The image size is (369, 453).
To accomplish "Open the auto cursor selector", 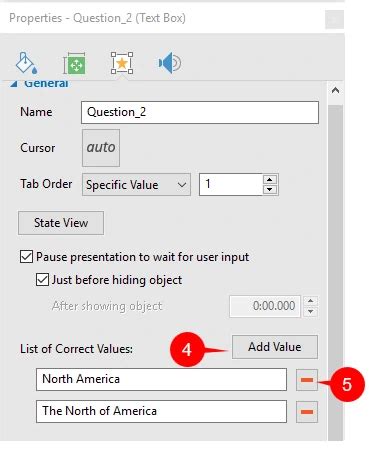I will 101,148.
